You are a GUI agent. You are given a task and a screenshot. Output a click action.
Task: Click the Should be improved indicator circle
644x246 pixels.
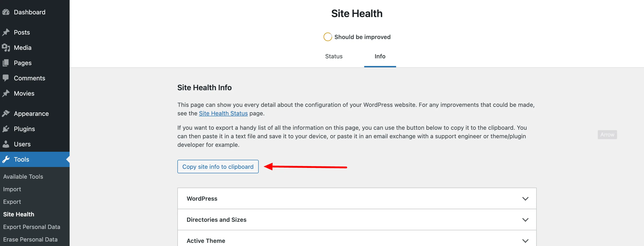[x=327, y=37]
